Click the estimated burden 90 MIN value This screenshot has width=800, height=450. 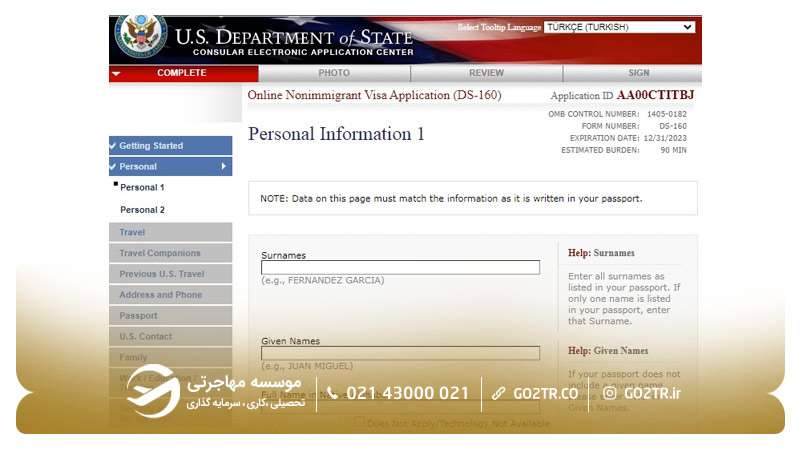(x=673, y=151)
